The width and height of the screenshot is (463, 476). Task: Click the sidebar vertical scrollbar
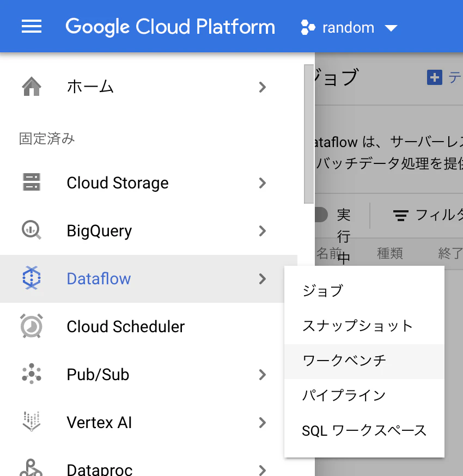click(x=309, y=133)
